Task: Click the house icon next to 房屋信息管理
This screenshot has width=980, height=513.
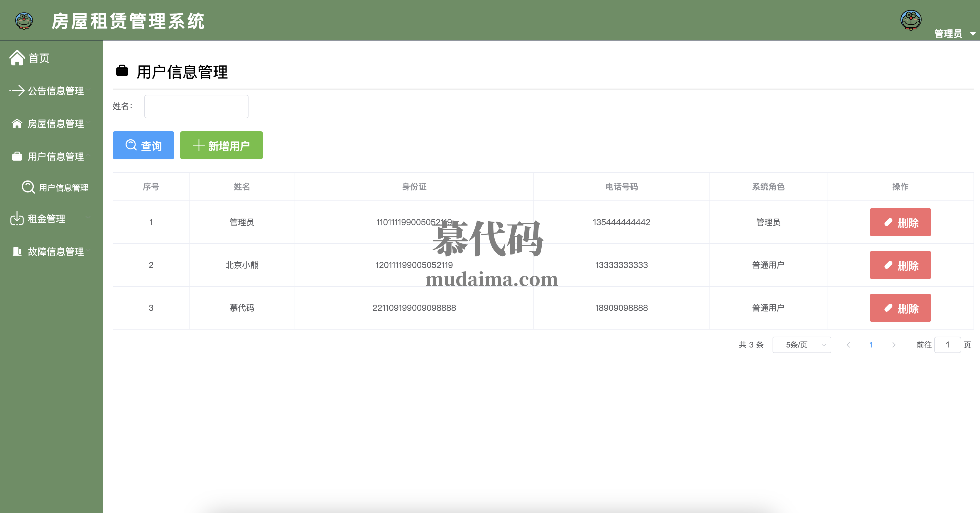Action: coord(17,124)
